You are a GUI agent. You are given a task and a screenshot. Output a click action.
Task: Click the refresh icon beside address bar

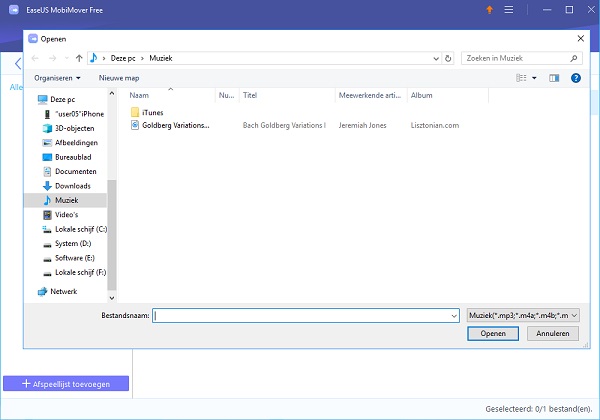click(447, 58)
